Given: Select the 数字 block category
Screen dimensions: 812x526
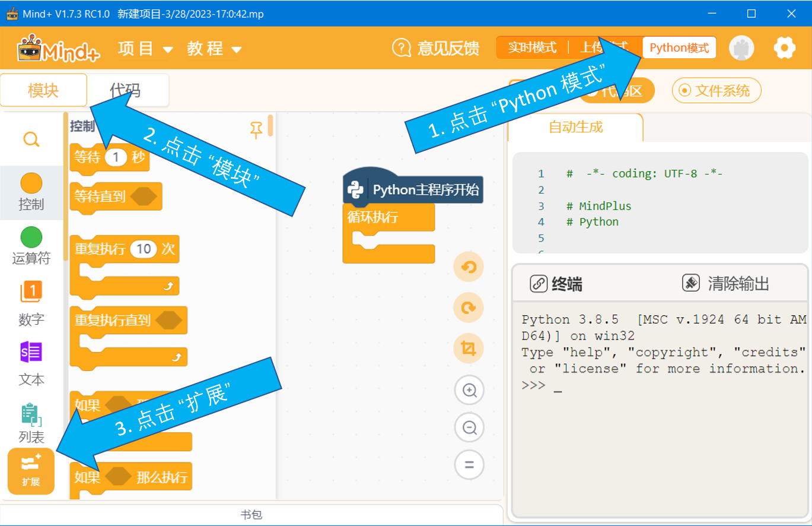Looking at the screenshot, I should (31, 303).
